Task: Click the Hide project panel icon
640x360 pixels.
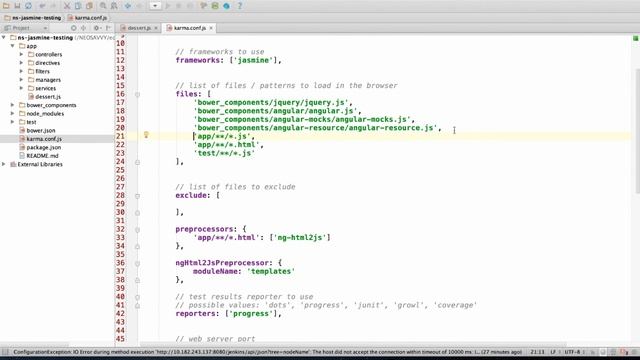Action: tap(108, 28)
